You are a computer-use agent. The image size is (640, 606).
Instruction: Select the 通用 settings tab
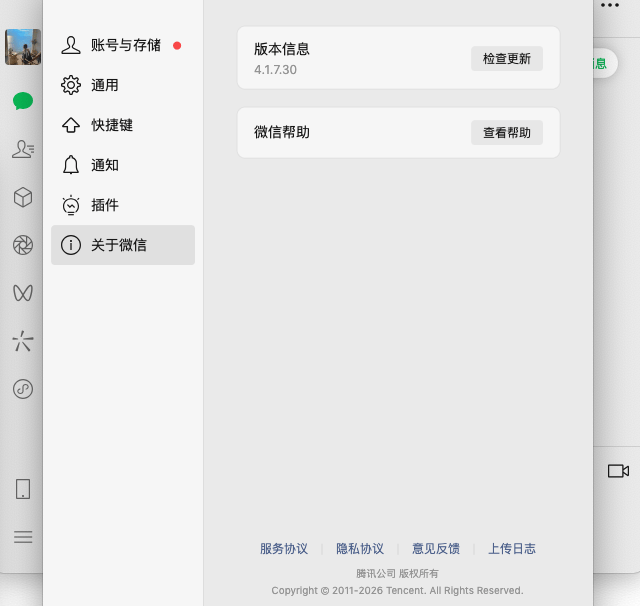(x=105, y=85)
